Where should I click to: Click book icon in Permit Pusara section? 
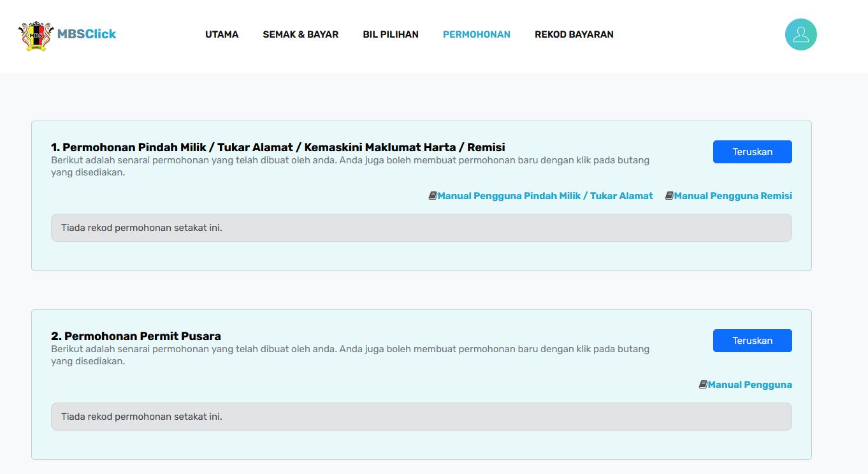[x=703, y=385]
